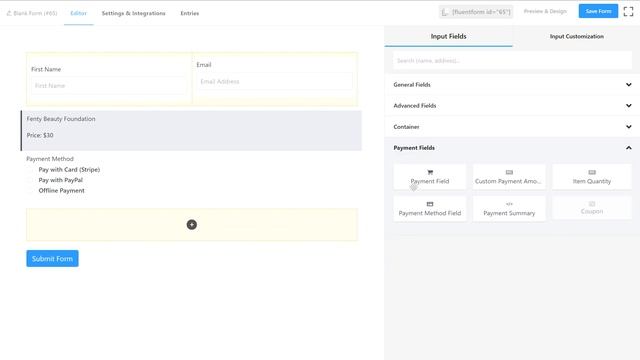Viewport: 640px width, 360px height.
Task: Click the First Name field label
Action: pyautogui.click(x=46, y=69)
